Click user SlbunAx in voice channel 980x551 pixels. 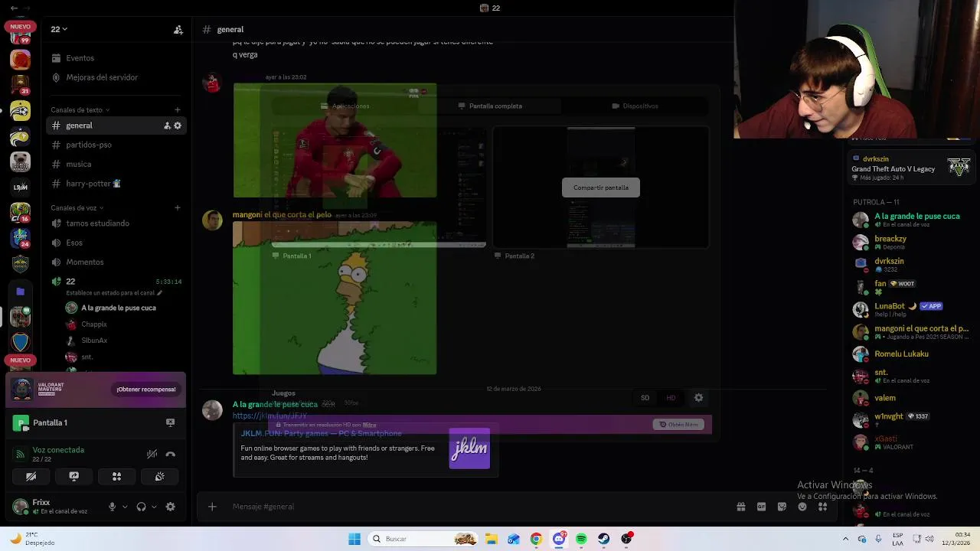point(94,341)
